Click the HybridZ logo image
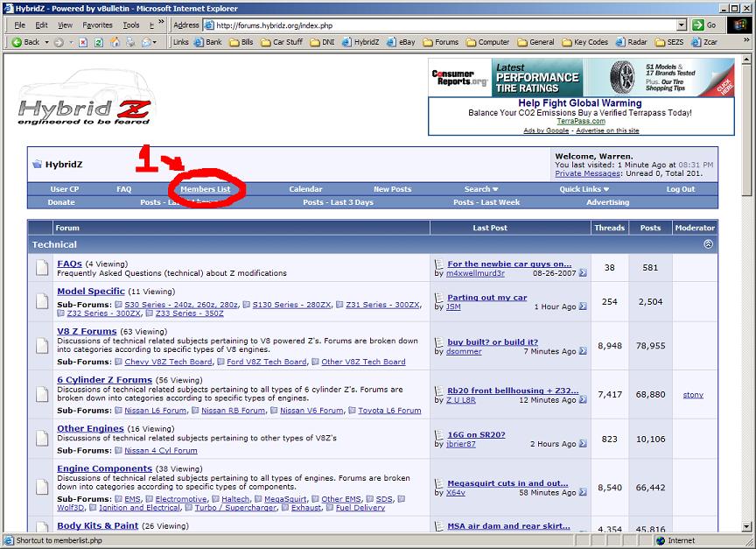 tap(85, 109)
